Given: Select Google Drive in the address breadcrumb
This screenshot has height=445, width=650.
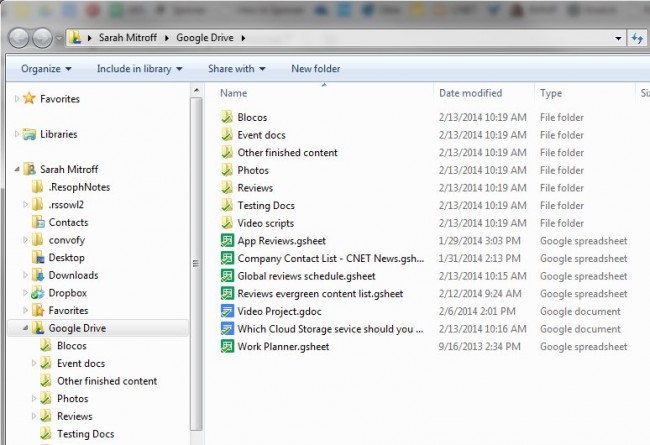Looking at the screenshot, I should click(x=205, y=38).
